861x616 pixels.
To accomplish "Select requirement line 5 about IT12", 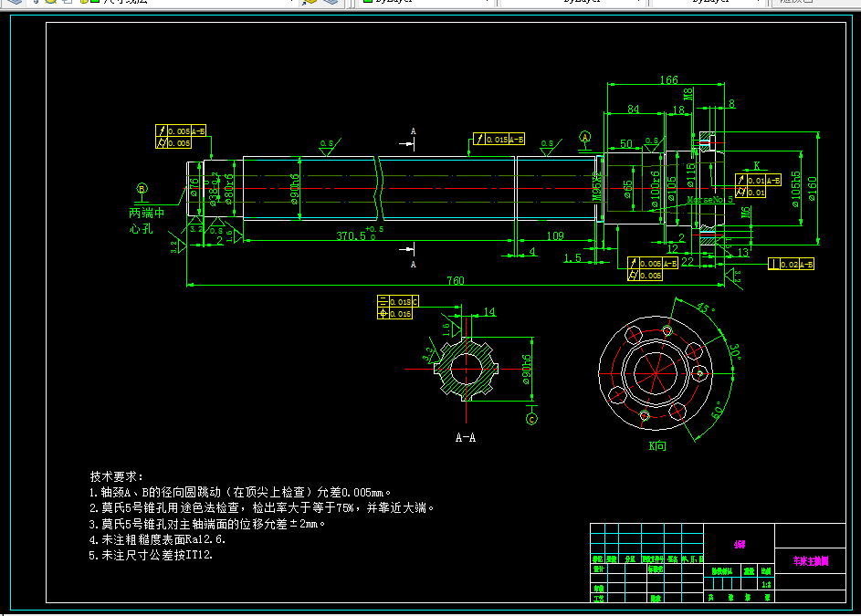I will 151,555.
